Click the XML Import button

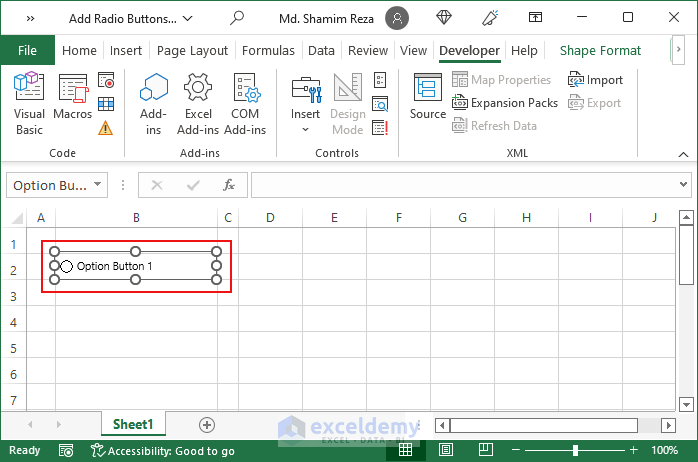click(x=595, y=80)
